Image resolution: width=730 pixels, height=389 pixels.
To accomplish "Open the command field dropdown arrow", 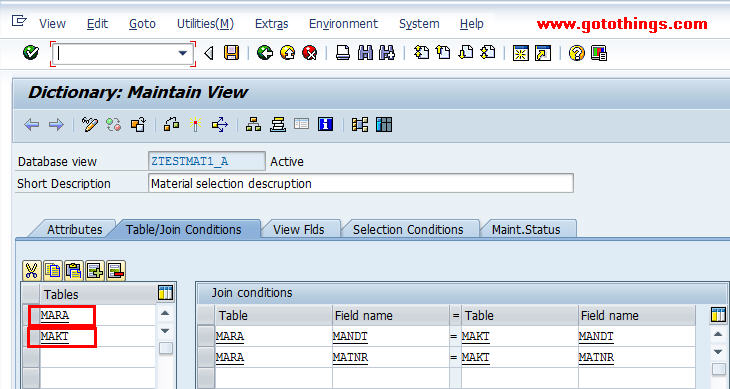I will (183, 54).
